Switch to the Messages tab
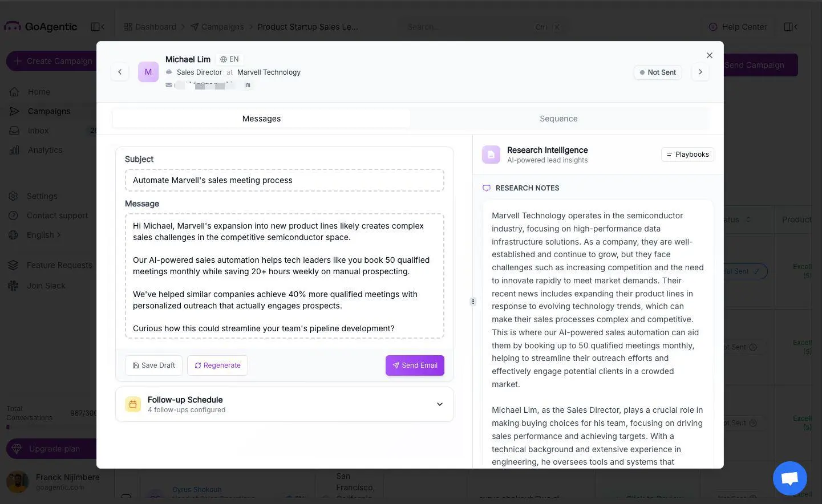Image resolution: width=822 pixels, height=504 pixels. [x=261, y=119]
